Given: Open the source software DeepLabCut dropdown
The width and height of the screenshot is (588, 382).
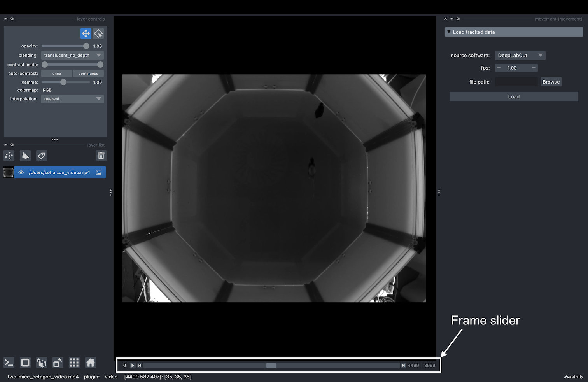Looking at the screenshot, I should tap(520, 55).
